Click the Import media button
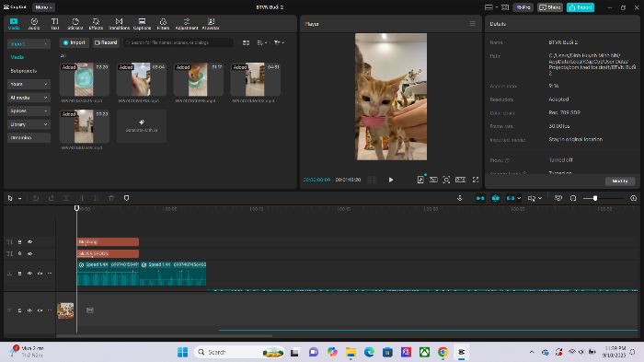This screenshot has height=362, width=644. pos(75,42)
